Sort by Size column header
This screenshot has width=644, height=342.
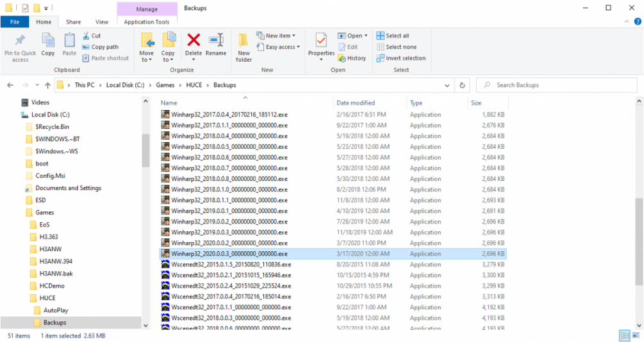[488, 102]
